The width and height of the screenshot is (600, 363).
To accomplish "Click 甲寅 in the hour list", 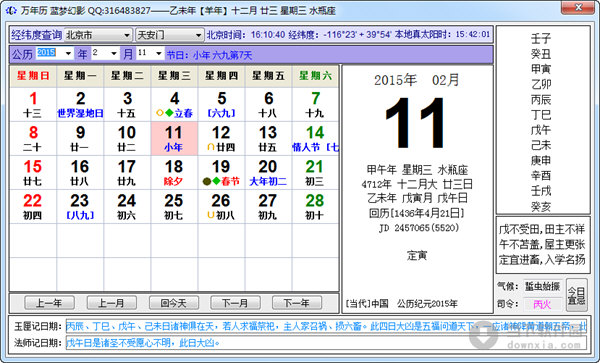I will point(541,69).
